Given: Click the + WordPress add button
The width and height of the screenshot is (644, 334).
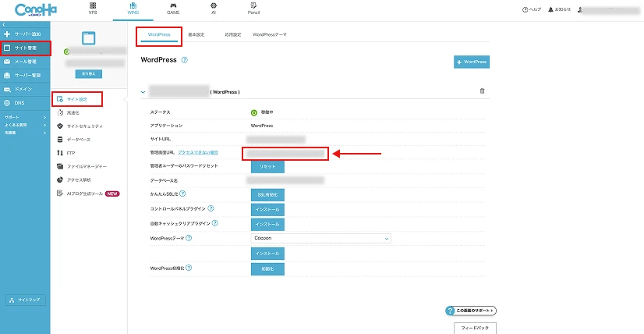Looking at the screenshot, I should click(472, 62).
